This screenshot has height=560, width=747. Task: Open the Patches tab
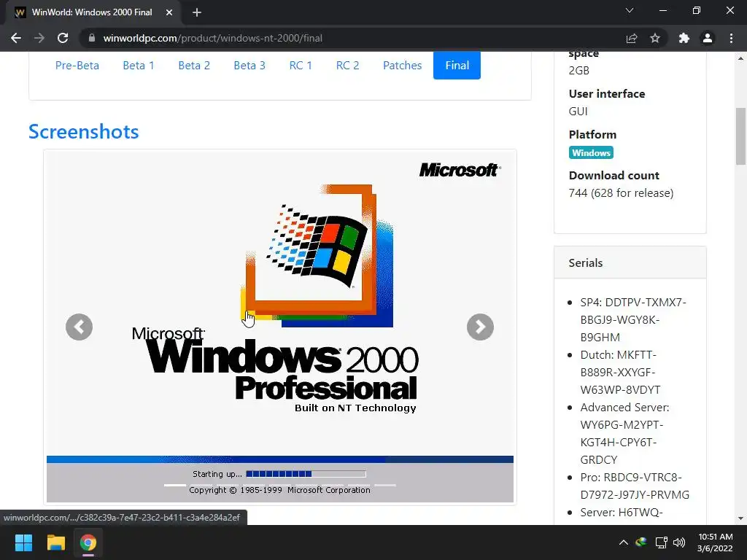tap(403, 65)
